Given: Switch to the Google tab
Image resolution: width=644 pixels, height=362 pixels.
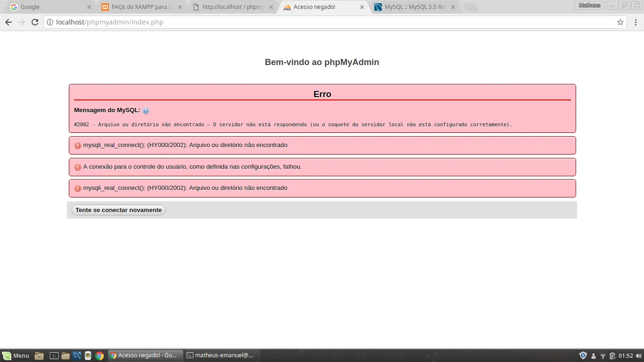Looking at the screenshot, I should [47, 7].
